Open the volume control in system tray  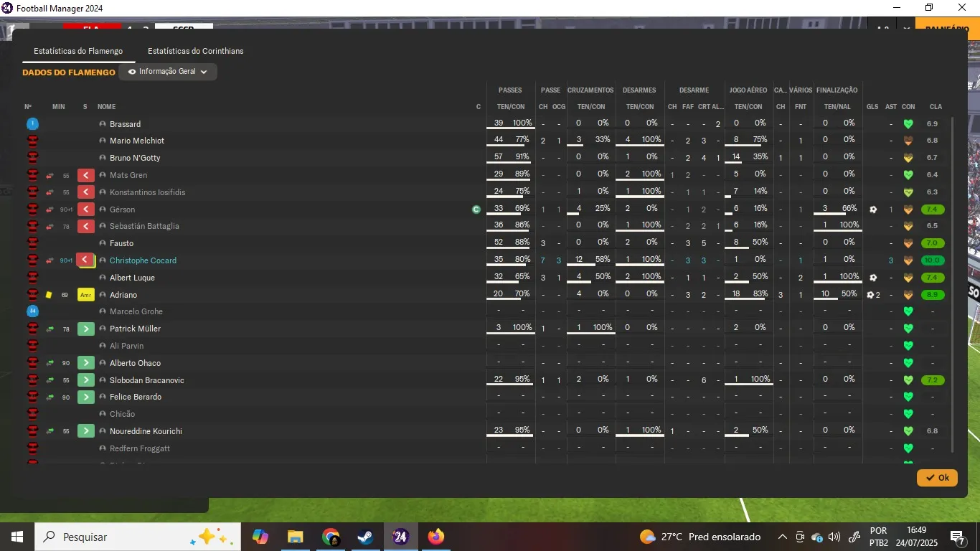tap(834, 537)
